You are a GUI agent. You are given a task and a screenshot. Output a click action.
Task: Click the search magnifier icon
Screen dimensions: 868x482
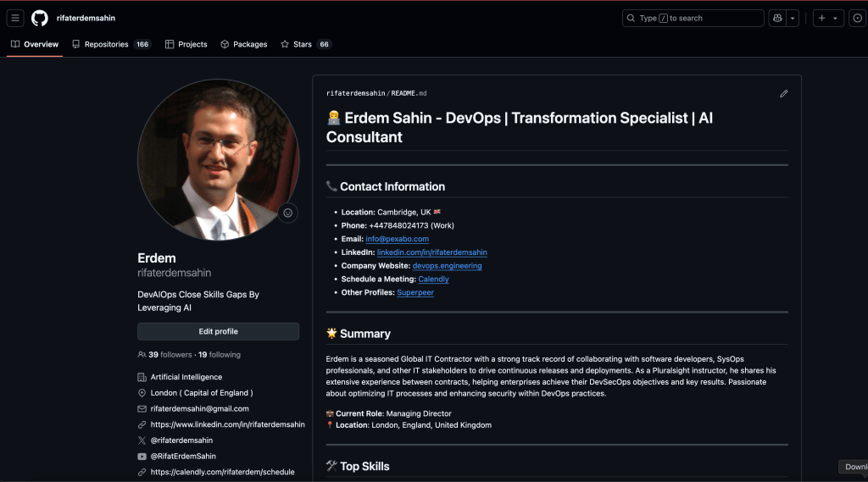tap(631, 19)
